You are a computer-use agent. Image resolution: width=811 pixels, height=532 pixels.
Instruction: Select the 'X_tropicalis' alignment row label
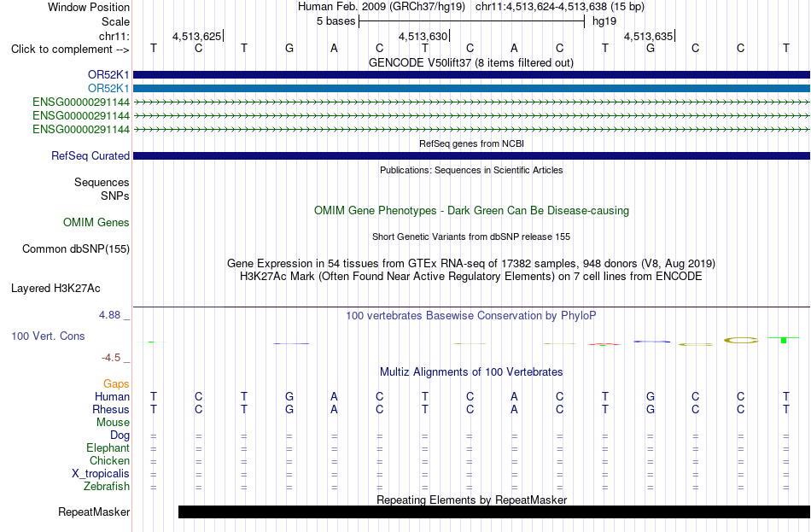click(101, 474)
